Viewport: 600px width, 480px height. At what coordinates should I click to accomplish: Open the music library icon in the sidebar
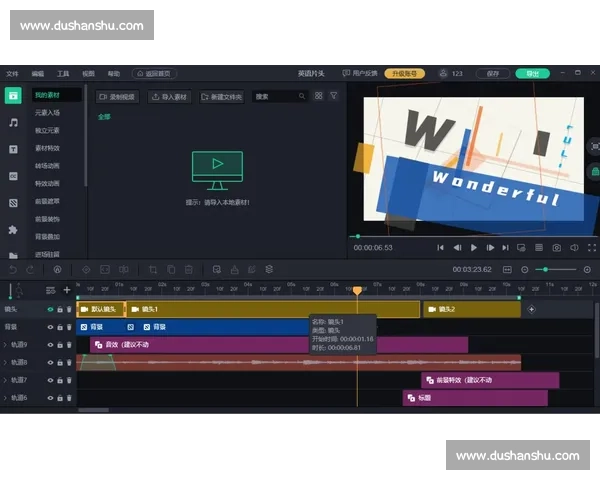pyautogui.click(x=13, y=122)
